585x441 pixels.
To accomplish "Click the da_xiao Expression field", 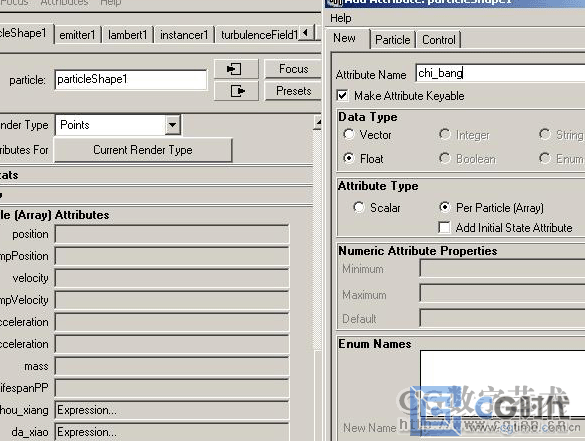I will coord(172,432).
